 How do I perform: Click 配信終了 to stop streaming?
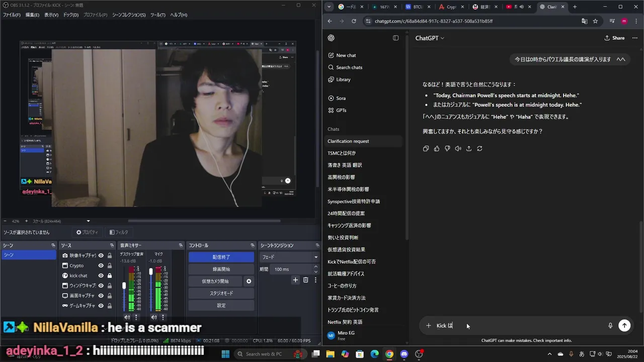coord(221,257)
